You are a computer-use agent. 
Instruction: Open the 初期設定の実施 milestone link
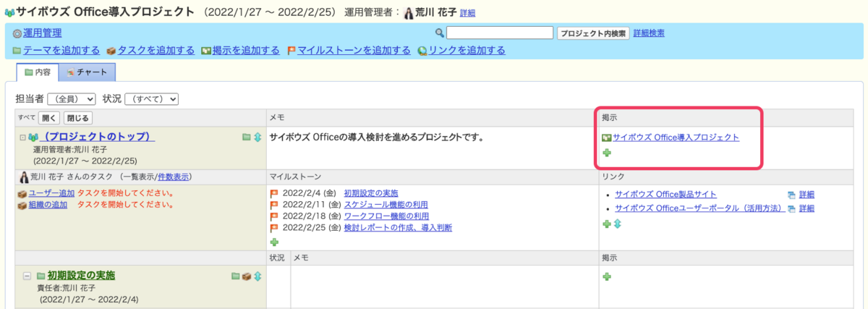coord(371,194)
